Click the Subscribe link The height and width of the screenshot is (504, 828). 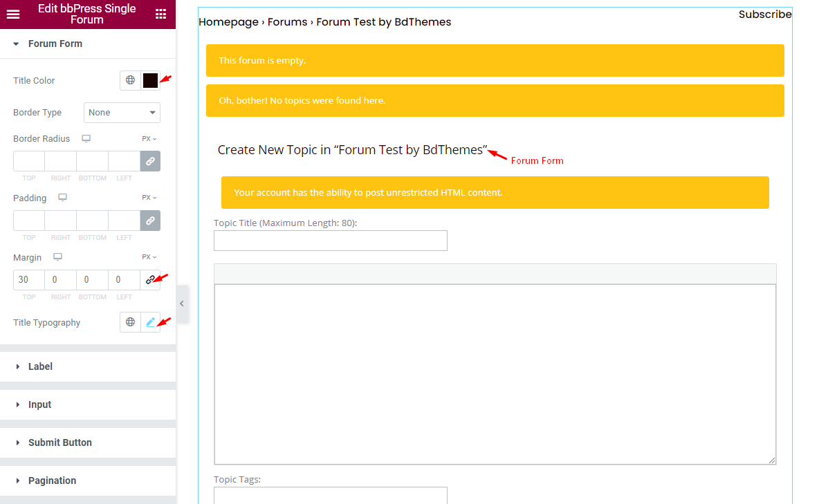pyautogui.click(x=764, y=14)
